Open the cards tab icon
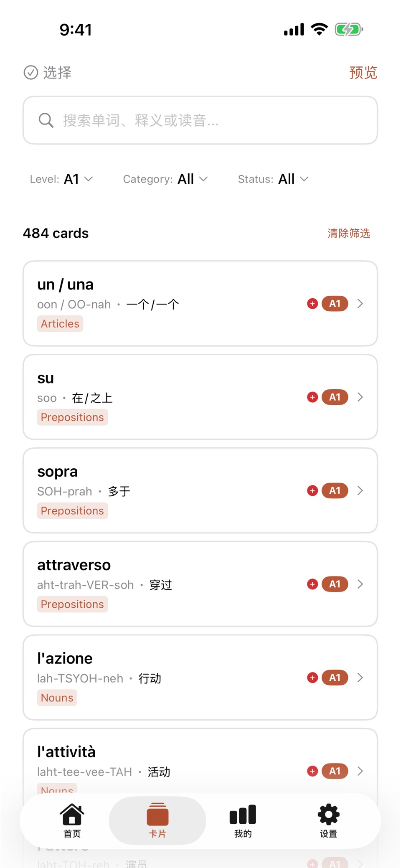Image resolution: width=401 pixels, height=868 pixels. pyautogui.click(x=157, y=814)
